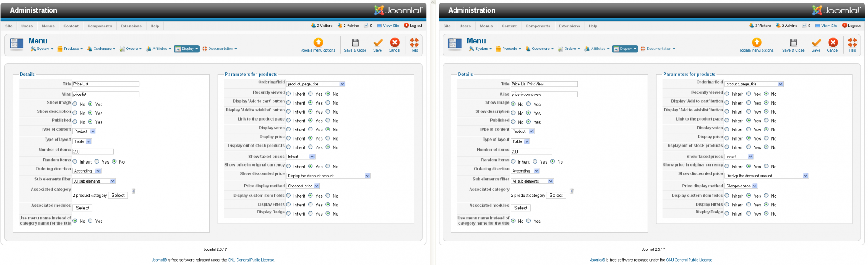Screen dimensions: 868x265
Task: Open the Content menu on Print View page
Action: click(509, 26)
